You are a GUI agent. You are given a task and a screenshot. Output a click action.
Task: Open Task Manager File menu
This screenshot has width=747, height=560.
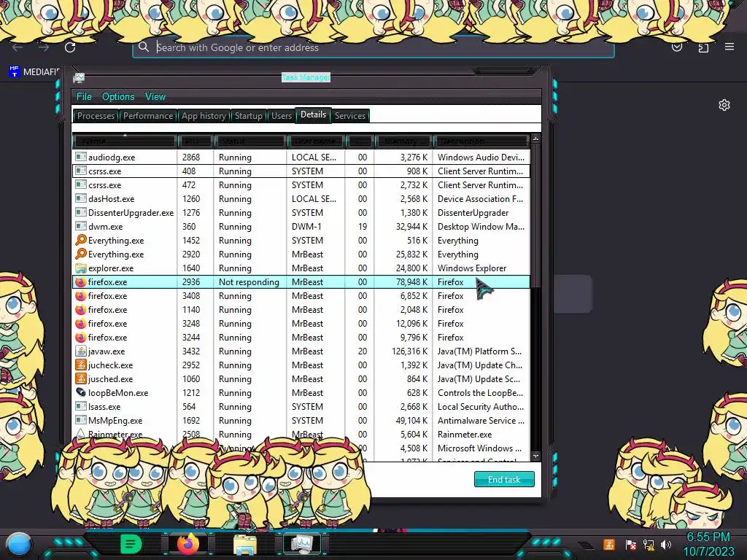click(84, 97)
